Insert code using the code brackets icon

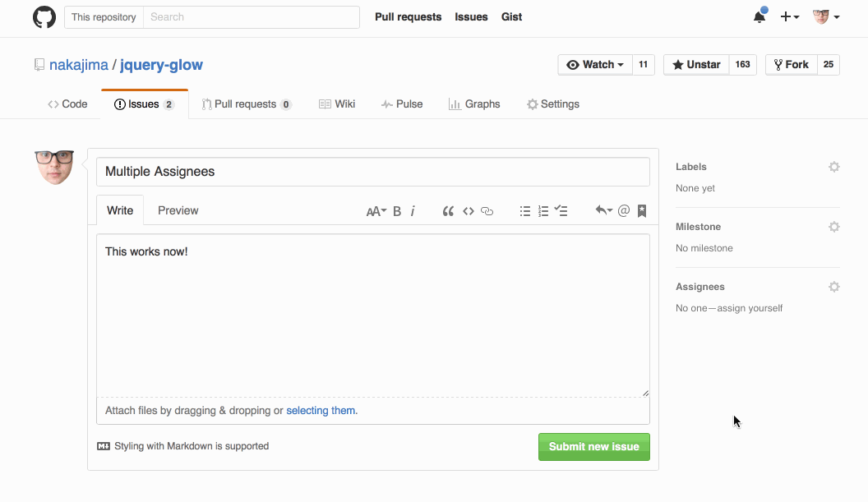[468, 211]
